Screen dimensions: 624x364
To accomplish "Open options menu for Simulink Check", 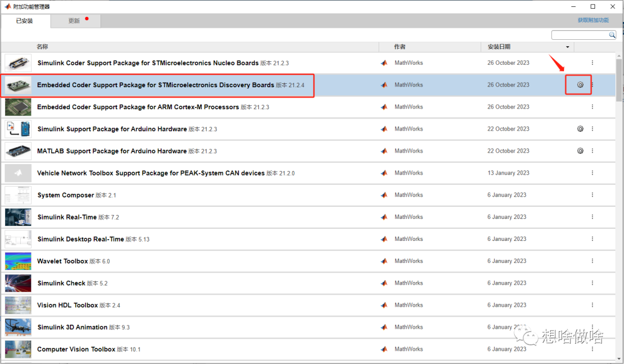I will click(592, 283).
